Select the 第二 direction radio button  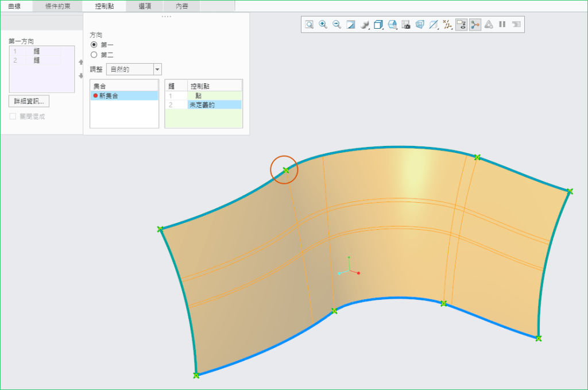pyautogui.click(x=95, y=55)
